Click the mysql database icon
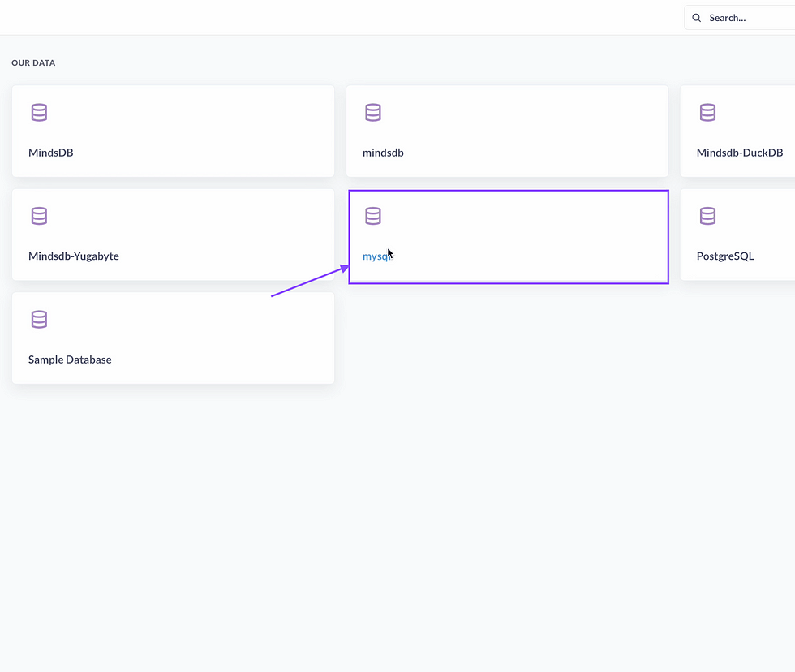795x672 pixels. (x=373, y=216)
